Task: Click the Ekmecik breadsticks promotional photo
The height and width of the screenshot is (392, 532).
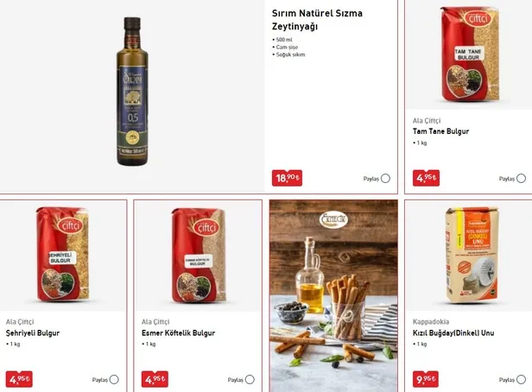Action: (333, 295)
